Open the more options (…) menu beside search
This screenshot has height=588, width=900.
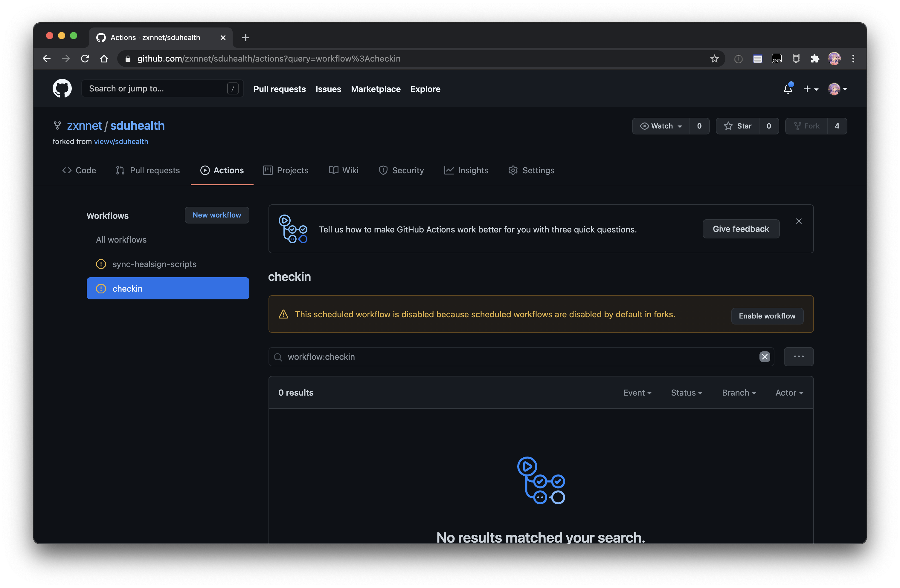pos(799,356)
